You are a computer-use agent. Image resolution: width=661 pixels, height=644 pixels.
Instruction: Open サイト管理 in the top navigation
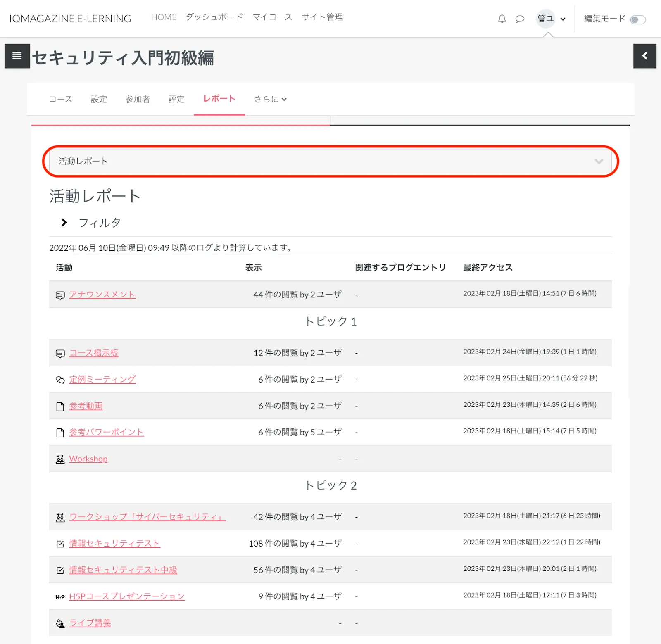tap(322, 17)
